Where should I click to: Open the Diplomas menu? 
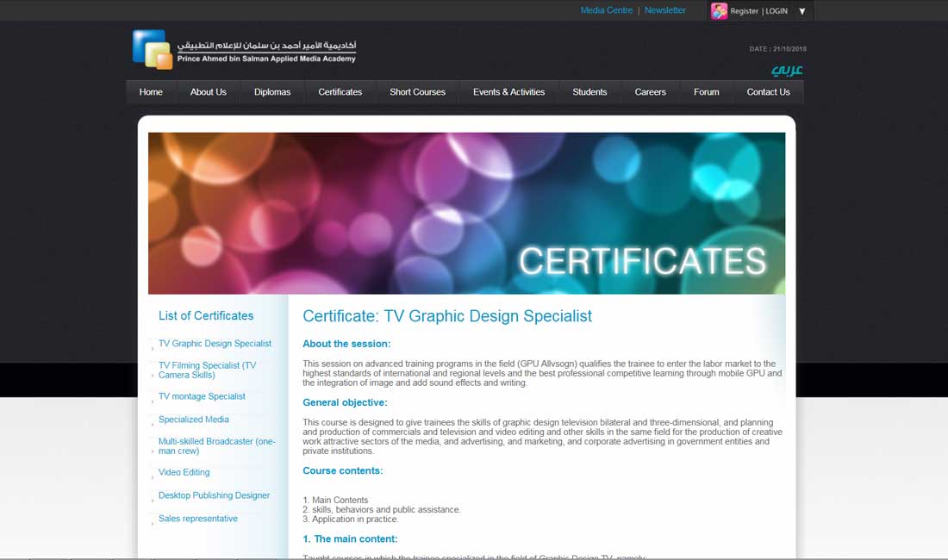click(272, 92)
